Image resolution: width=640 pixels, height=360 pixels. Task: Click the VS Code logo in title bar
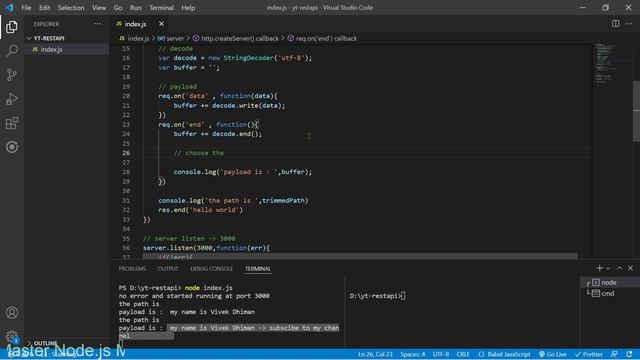[x=9, y=7]
